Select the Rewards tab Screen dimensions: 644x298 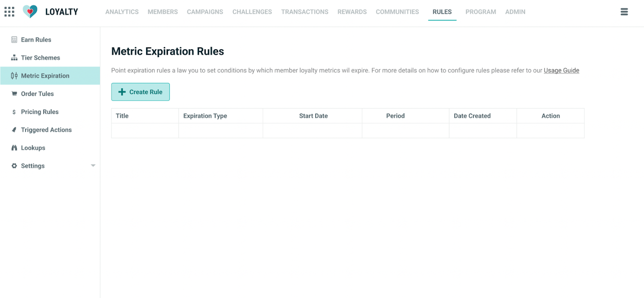pyautogui.click(x=352, y=12)
